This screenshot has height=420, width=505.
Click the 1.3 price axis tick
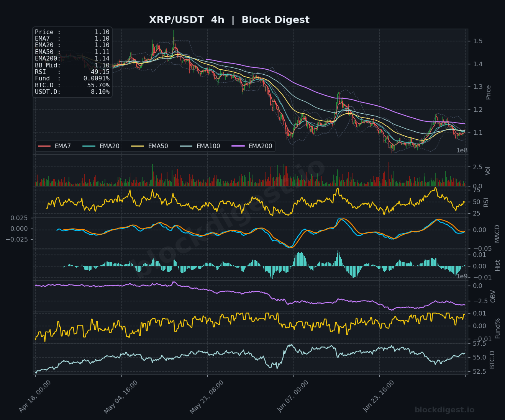[x=477, y=87]
